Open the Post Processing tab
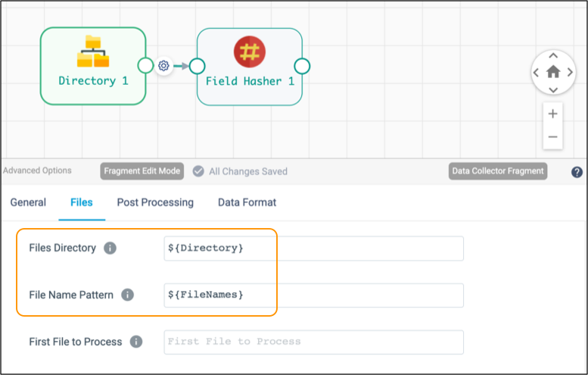This screenshot has height=375, width=588. tap(155, 202)
